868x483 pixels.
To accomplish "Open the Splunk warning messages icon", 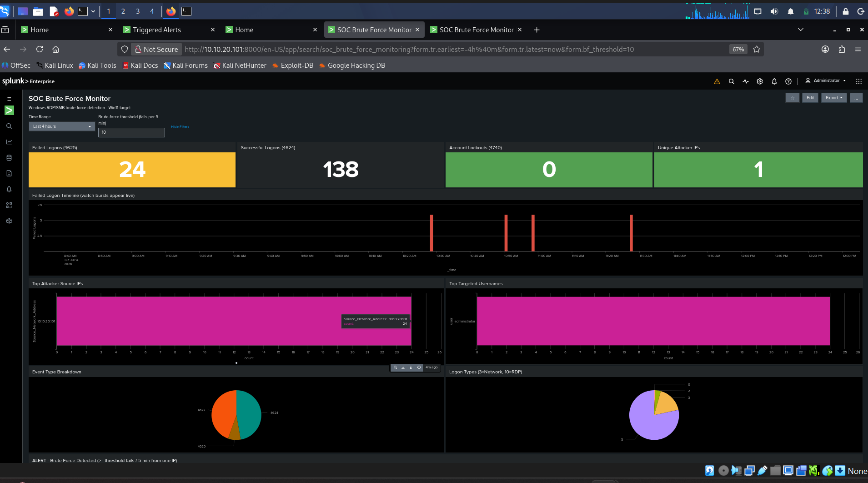I will (717, 81).
